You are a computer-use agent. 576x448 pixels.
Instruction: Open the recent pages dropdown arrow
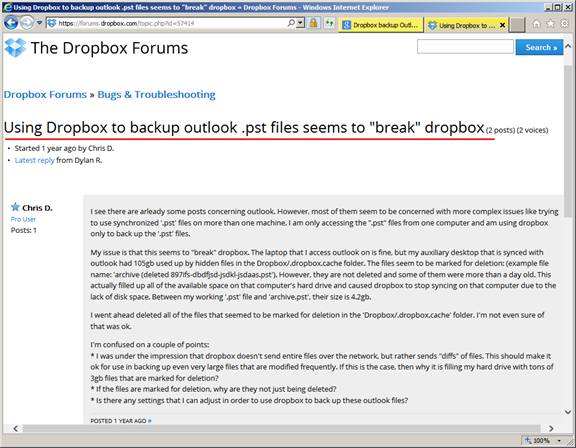click(x=39, y=23)
